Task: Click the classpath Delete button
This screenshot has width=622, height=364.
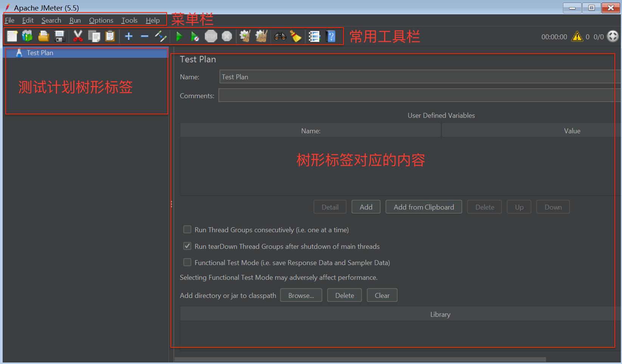Action: click(344, 295)
